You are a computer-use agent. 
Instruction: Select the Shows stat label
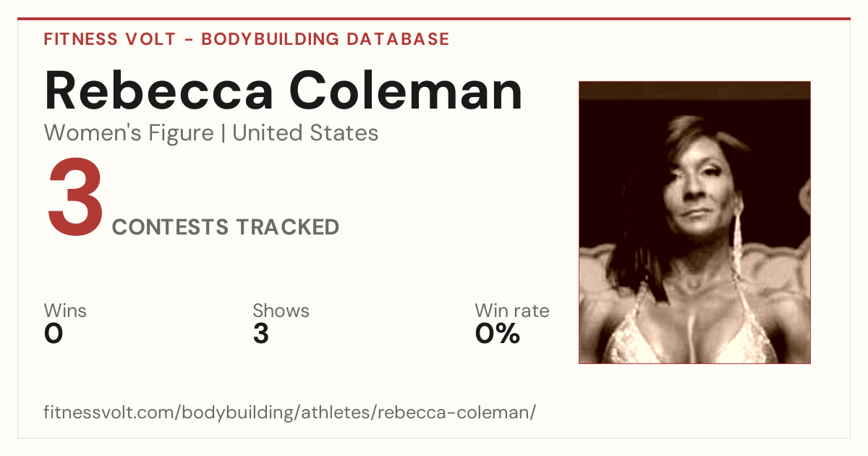(281, 311)
